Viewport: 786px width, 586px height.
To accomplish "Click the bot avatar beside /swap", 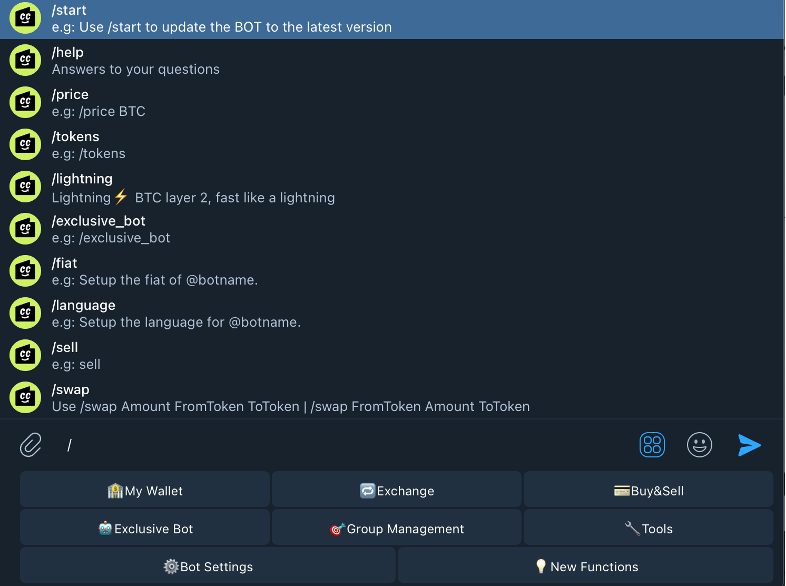I will tap(25, 398).
